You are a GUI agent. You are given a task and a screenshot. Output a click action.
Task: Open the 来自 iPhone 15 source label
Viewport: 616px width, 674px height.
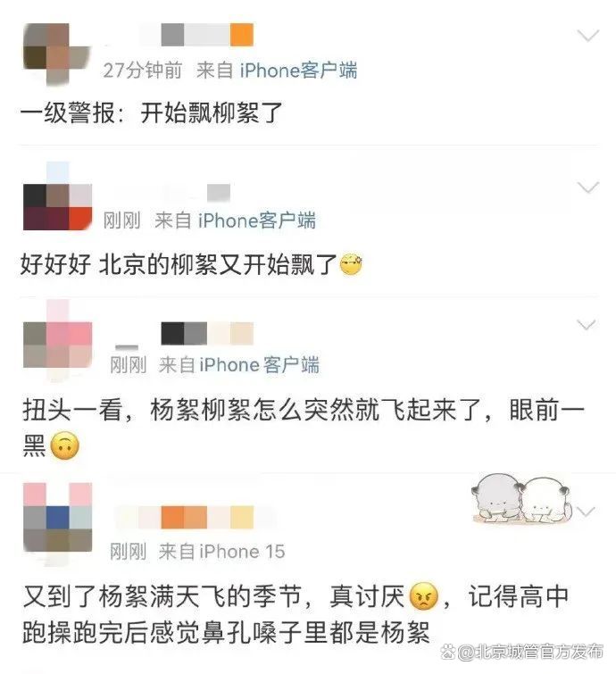221,552
